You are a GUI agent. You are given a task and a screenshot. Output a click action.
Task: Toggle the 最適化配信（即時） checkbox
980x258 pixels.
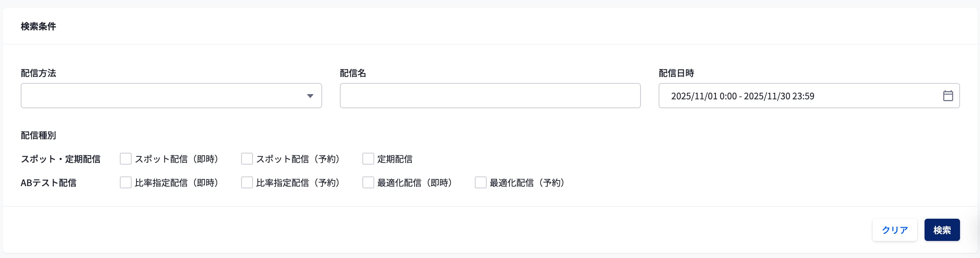368,182
